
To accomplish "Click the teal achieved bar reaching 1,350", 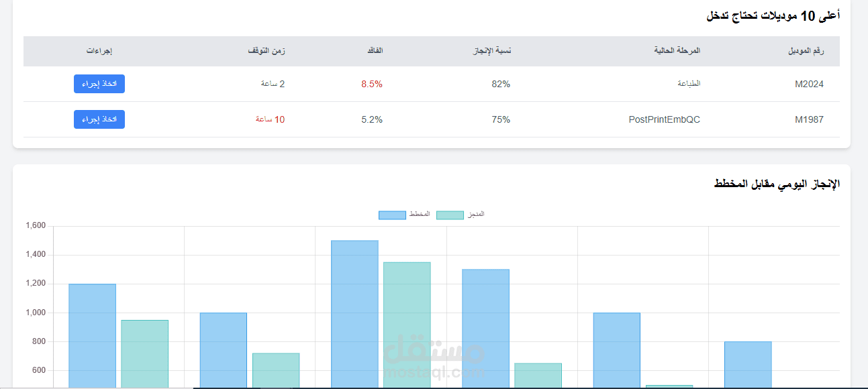I will (407, 325).
